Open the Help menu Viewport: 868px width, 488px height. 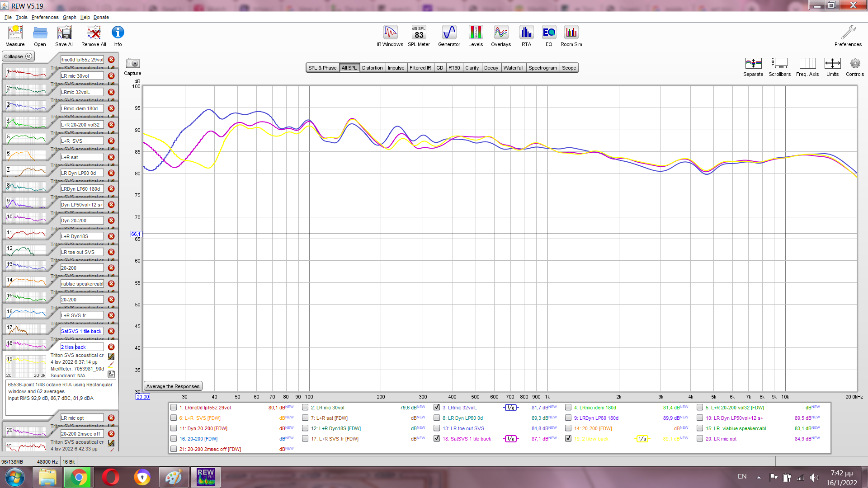point(85,17)
